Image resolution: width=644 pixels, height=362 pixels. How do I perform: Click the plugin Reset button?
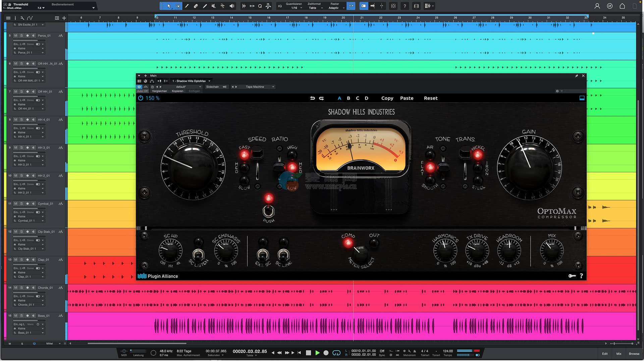[430, 98]
